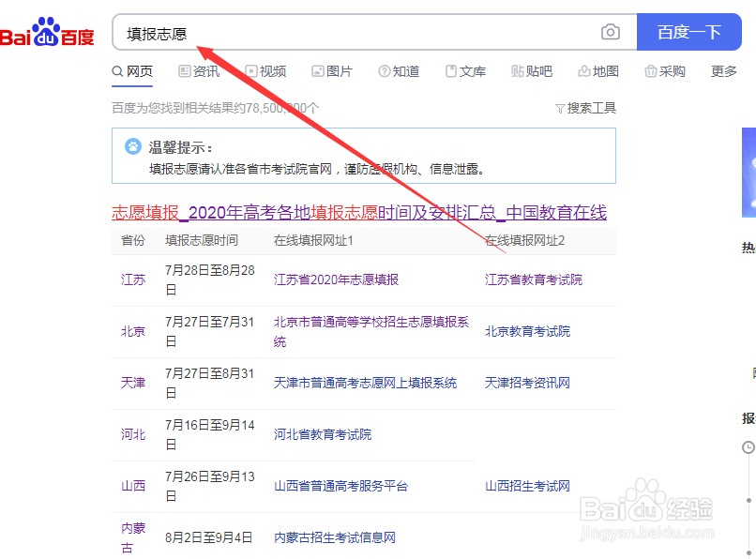The width and height of the screenshot is (756, 559).
Task: Click the 江苏 province link
Action: pos(133,279)
